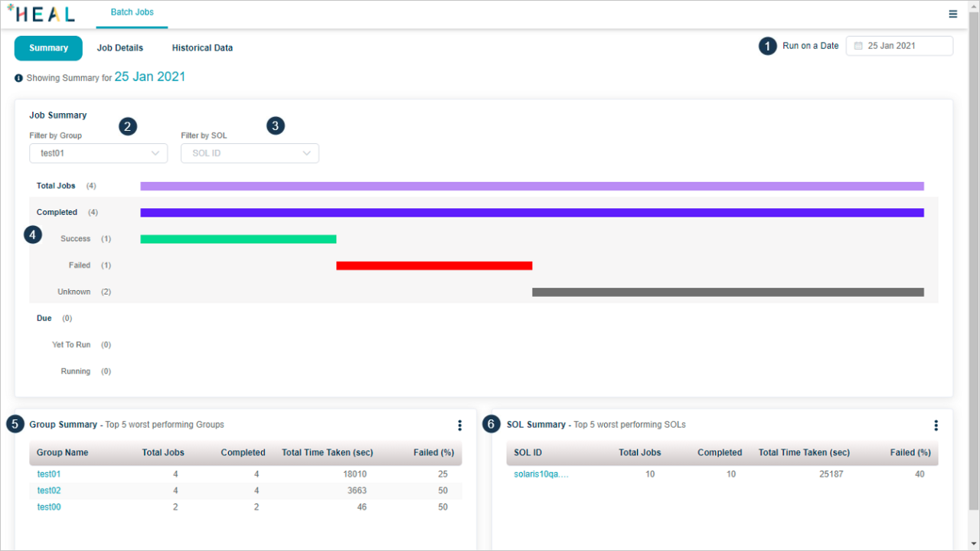
Task: Open the test01 group details link
Action: click(48, 474)
